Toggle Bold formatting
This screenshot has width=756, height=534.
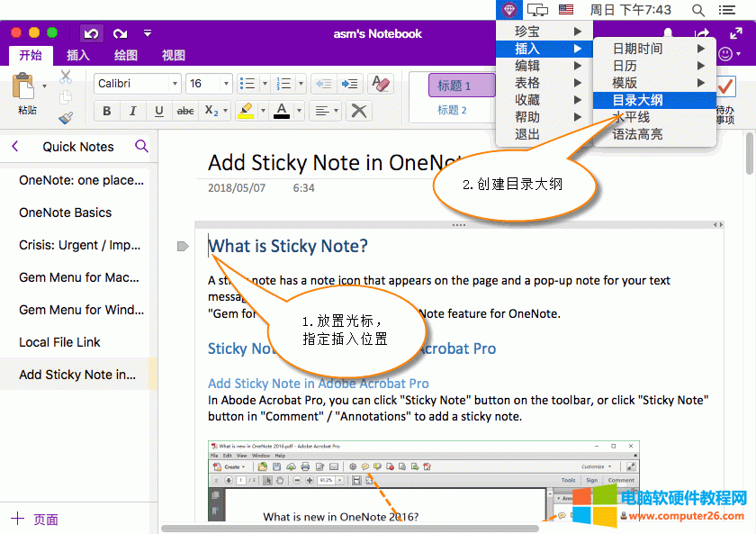[107, 112]
